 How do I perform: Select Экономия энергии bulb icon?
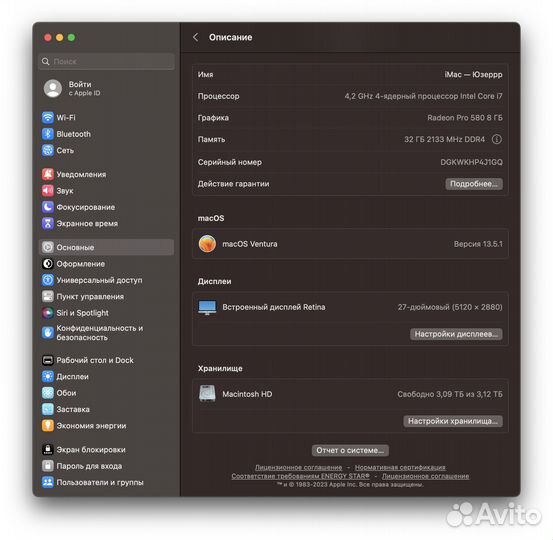(x=48, y=426)
